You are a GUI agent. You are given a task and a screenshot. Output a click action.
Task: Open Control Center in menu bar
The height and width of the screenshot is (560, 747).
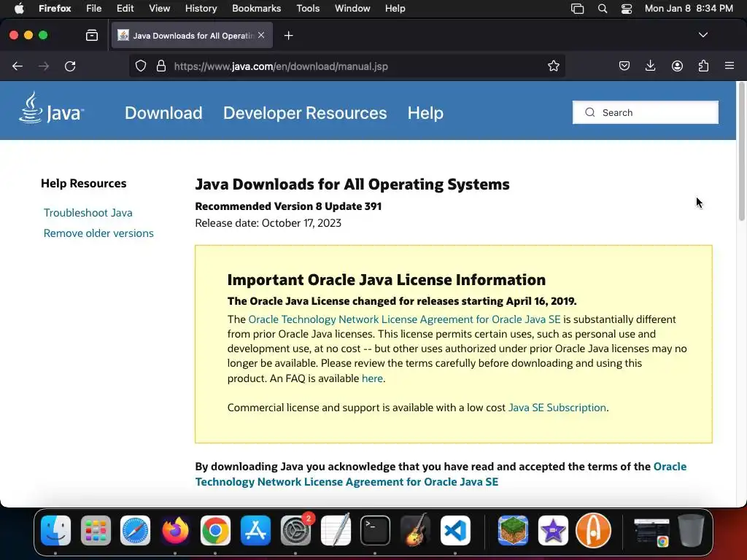(627, 9)
